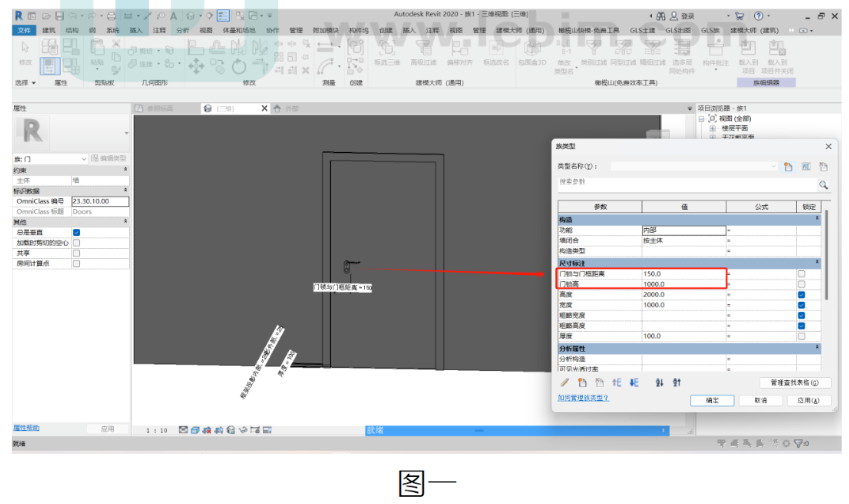Click the 1 : 10 view scale
849x504 pixels.
coord(156,430)
